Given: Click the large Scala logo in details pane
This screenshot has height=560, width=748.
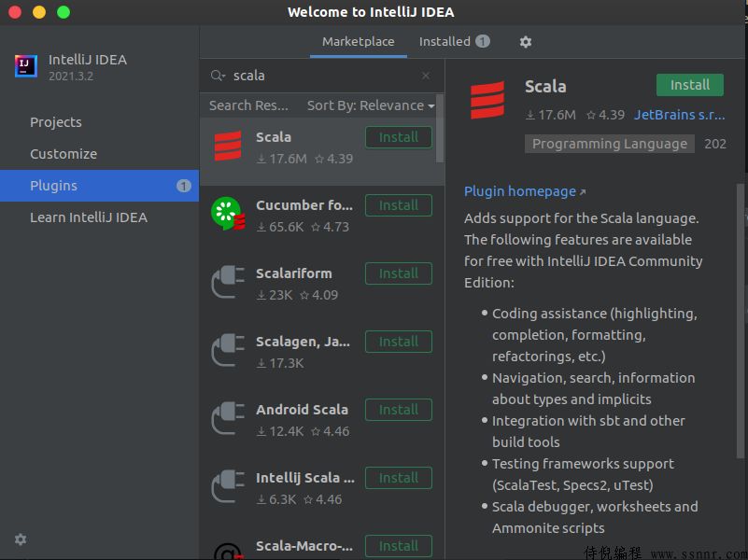Looking at the screenshot, I should coord(487,100).
